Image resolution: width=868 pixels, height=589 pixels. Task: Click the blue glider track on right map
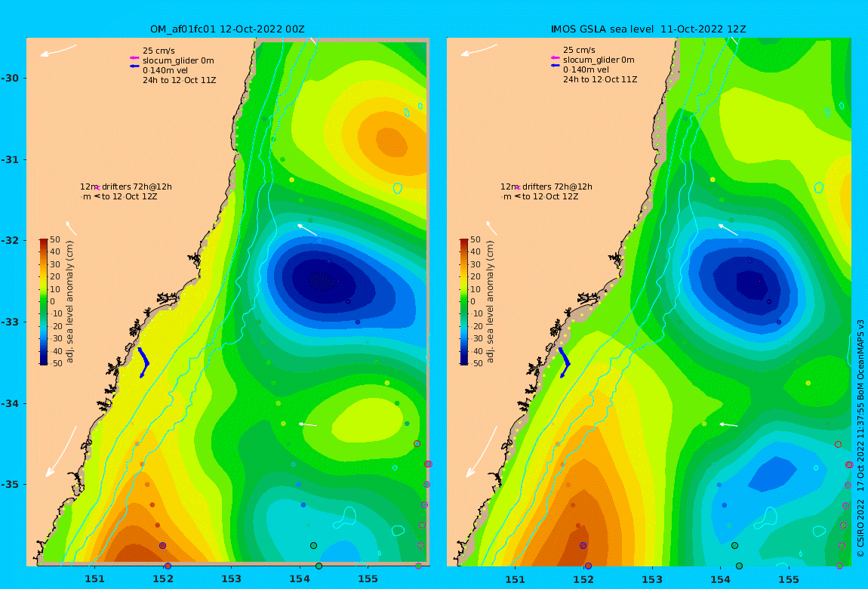coord(565,362)
